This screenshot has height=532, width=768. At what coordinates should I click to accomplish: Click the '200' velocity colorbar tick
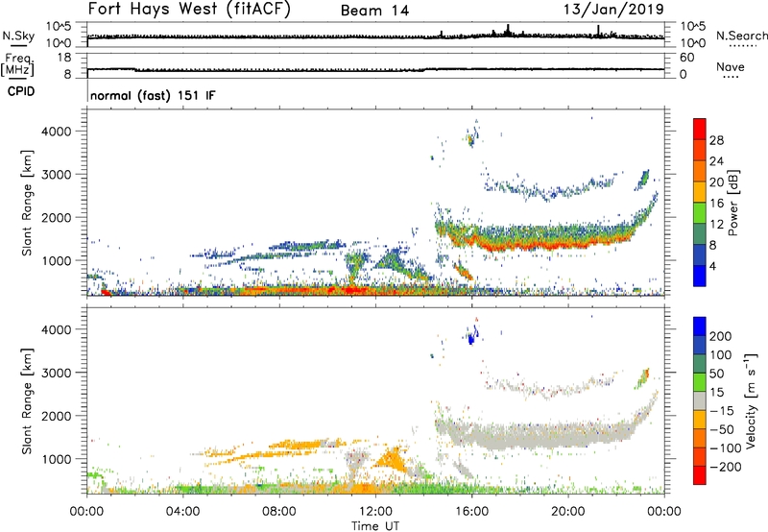(x=721, y=336)
